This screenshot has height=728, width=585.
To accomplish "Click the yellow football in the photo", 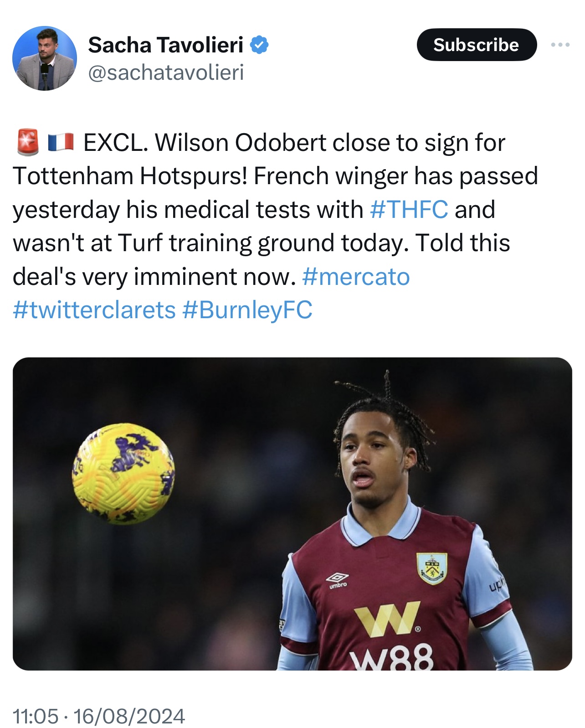I will pyautogui.click(x=123, y=473).
